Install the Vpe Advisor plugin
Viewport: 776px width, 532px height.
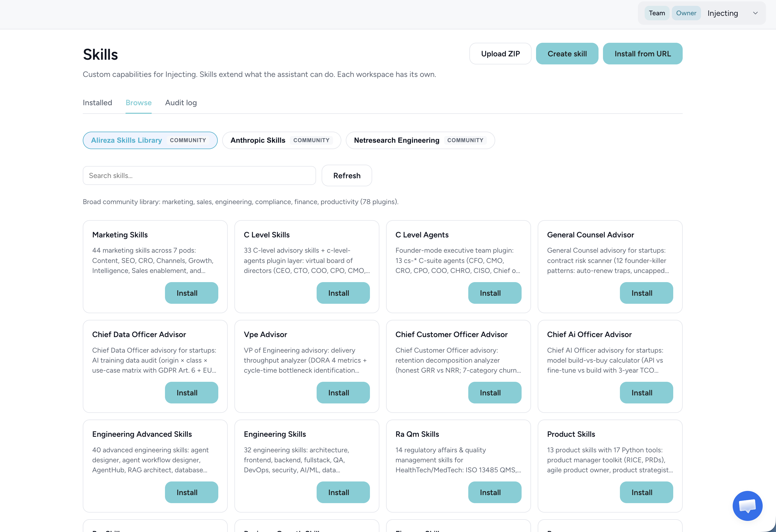tap(343, 393)
